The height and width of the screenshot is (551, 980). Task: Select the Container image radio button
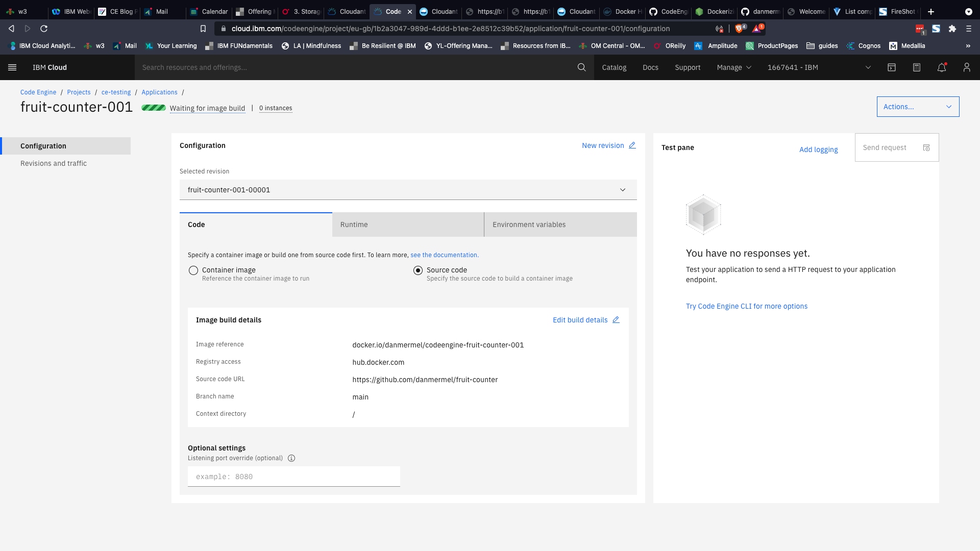coord(193,270)
